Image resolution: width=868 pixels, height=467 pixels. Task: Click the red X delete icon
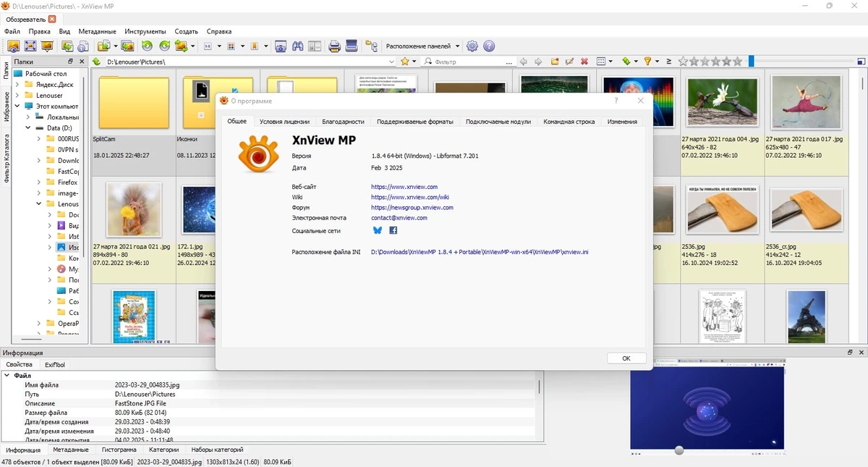[x=584, y=62]
